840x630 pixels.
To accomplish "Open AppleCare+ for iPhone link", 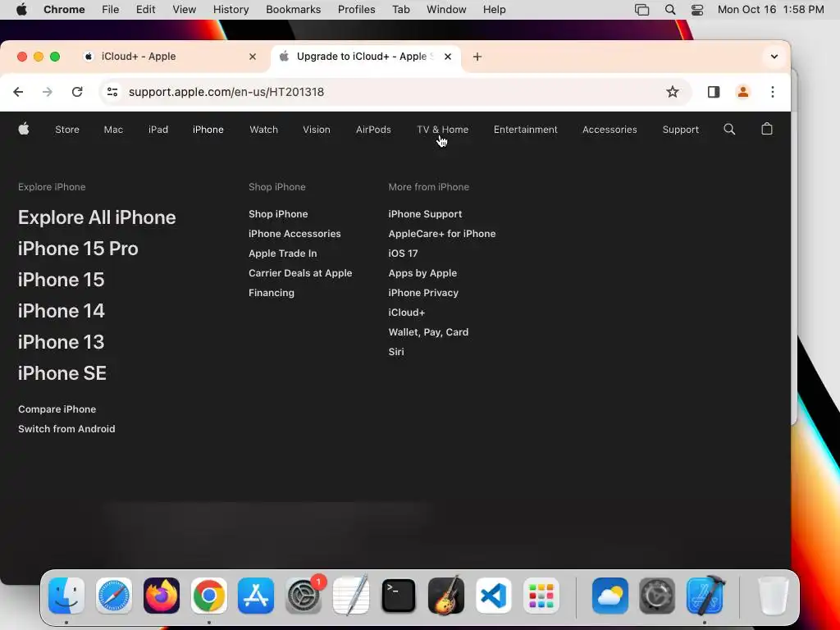I will pyautogui.click(x=442, y=234).
